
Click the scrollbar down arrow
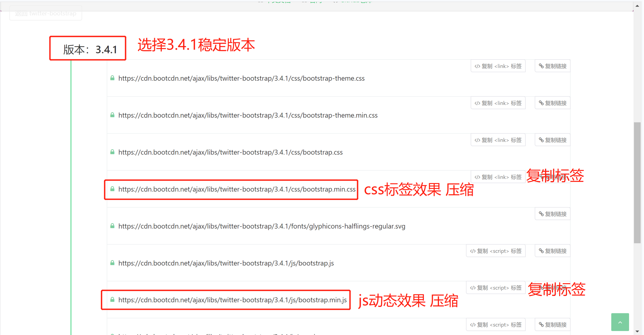click(x=637, y=331)
